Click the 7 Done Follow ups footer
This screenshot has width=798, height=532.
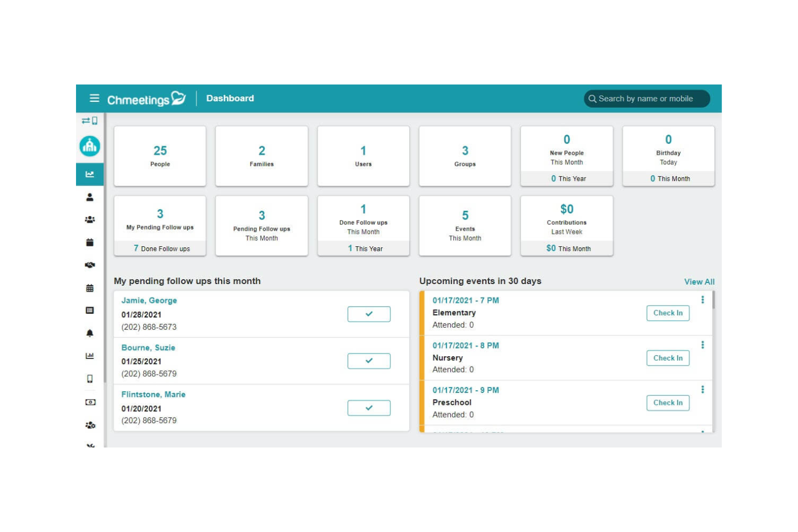click(x=160, y=248)
